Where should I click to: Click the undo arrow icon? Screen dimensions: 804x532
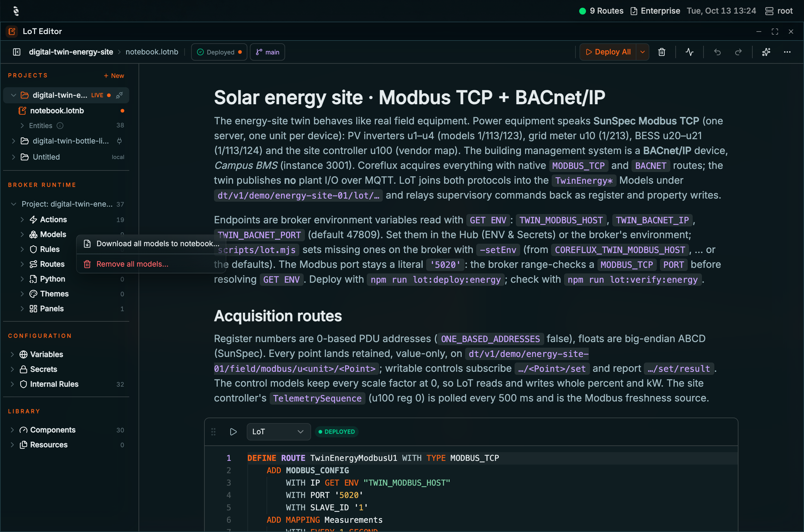(717, 52)
